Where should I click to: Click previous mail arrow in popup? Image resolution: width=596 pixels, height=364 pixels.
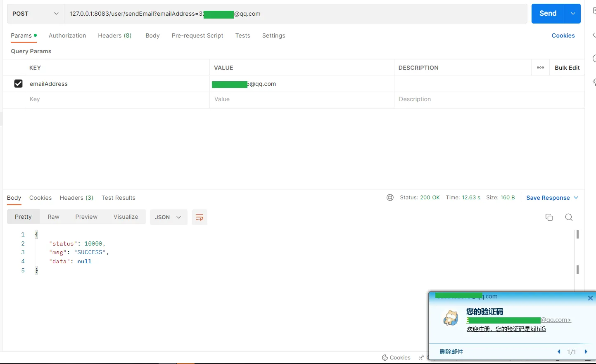[x=559, y=352]
